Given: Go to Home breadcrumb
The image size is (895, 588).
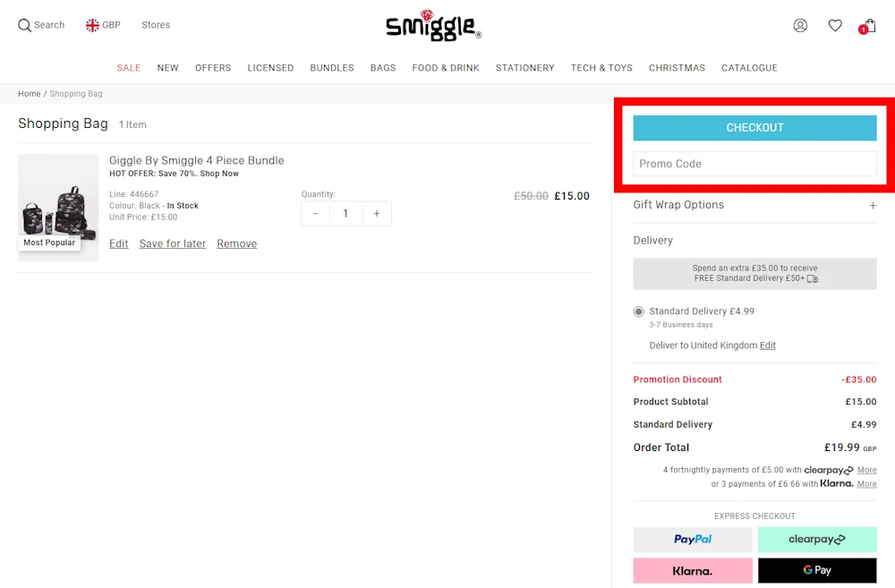Looking at the screenshot, I should 30,94.
